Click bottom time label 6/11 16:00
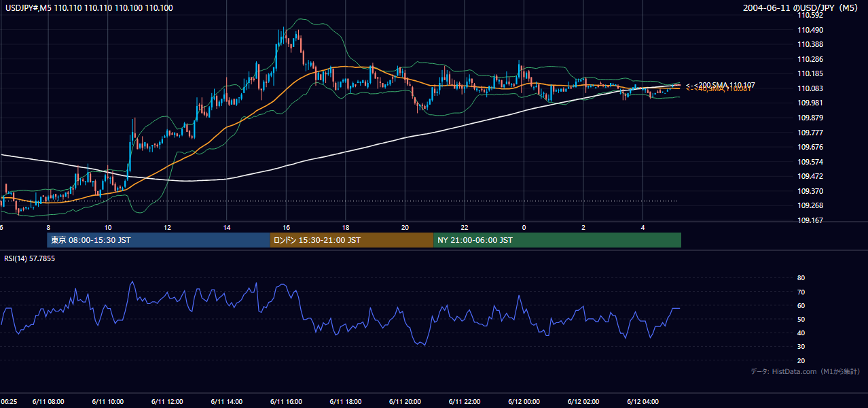868x408 pixels. (286, 401)
